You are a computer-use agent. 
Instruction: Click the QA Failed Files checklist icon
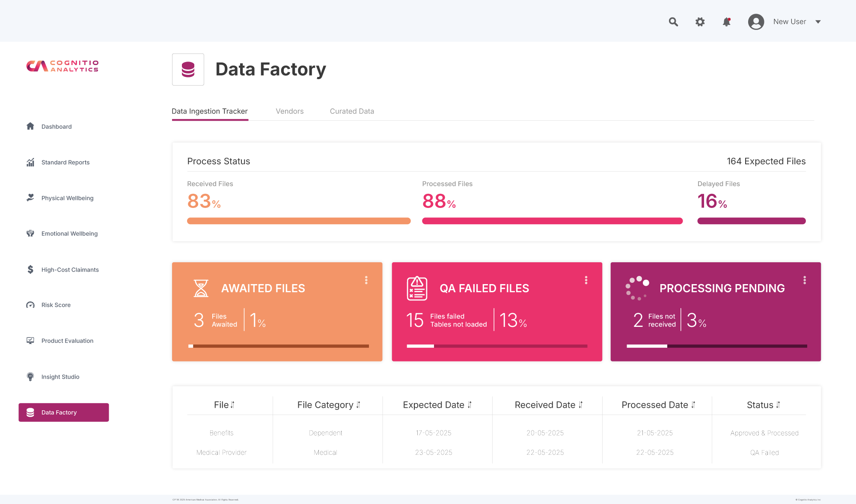[417, 288]
